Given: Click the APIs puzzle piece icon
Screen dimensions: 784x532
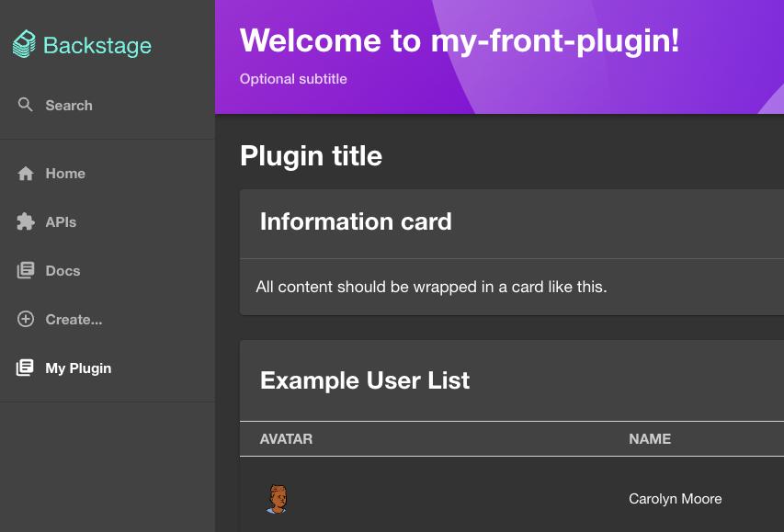Looking at the screenshot, I should pos(26,222).
